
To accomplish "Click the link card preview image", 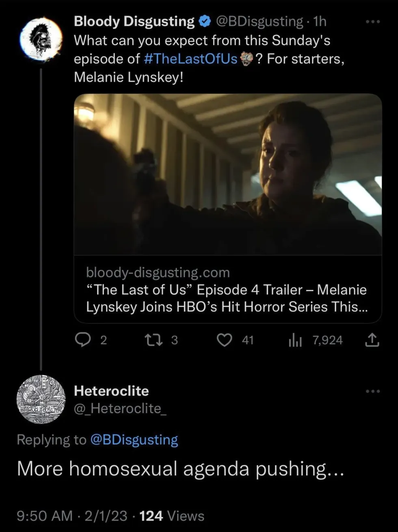I will point(227,174).
